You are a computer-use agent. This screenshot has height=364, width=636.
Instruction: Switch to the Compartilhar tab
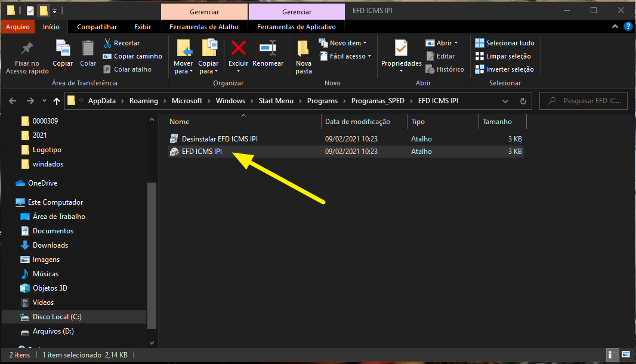[x=97, y=27]
